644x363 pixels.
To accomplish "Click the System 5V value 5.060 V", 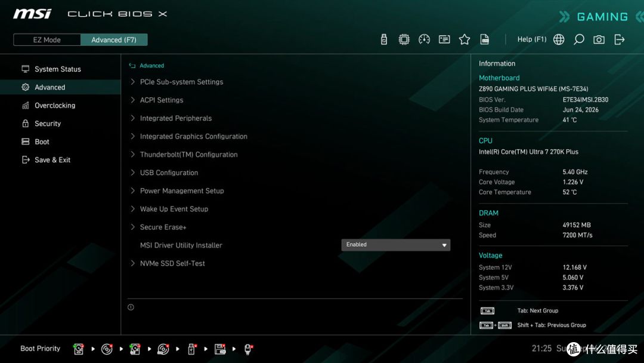I will [572, 278].
